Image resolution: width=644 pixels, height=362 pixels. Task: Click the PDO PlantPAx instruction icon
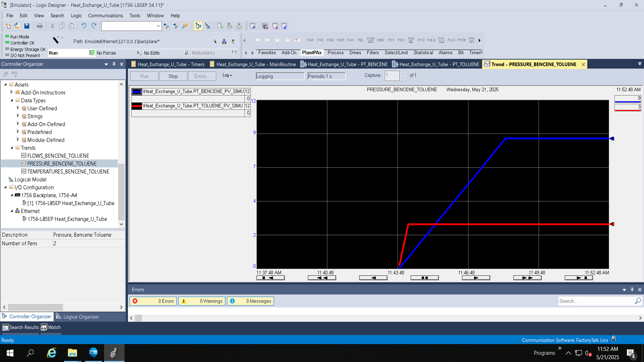point(401,40)
